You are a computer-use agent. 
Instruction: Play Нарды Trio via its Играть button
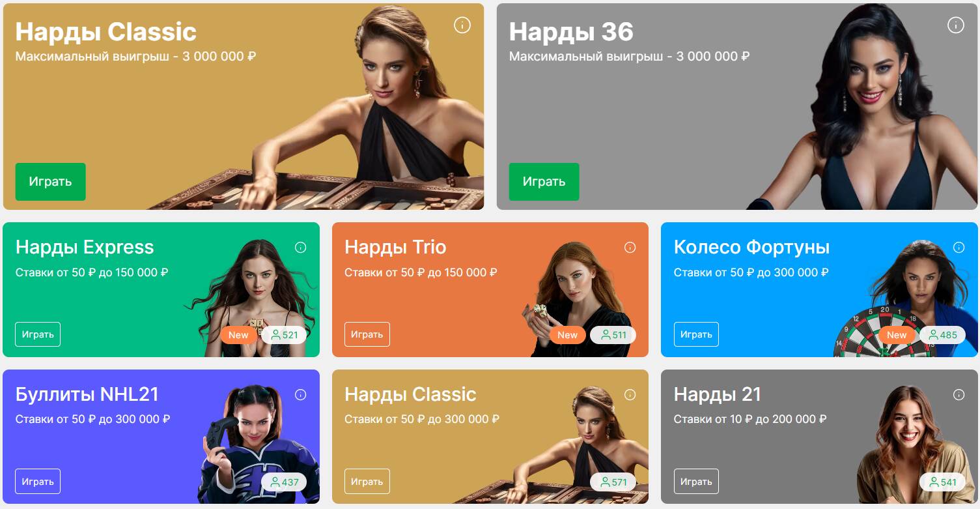367,334
